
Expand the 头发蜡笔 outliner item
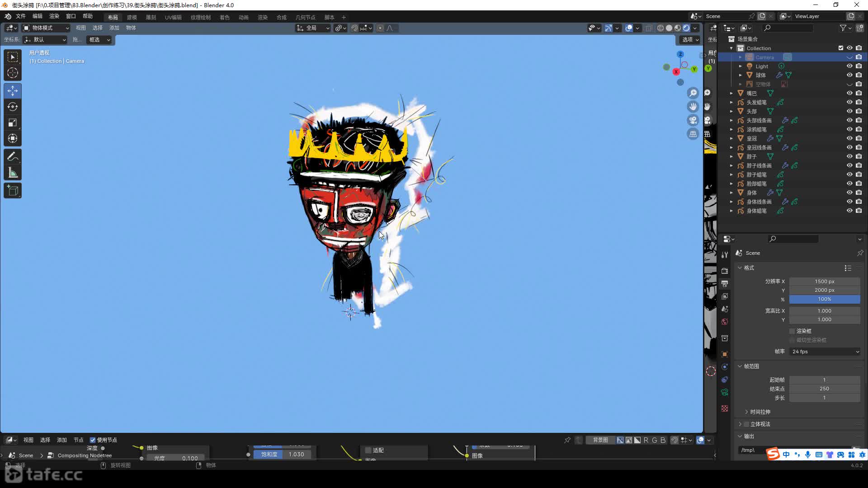coord(731,102)
